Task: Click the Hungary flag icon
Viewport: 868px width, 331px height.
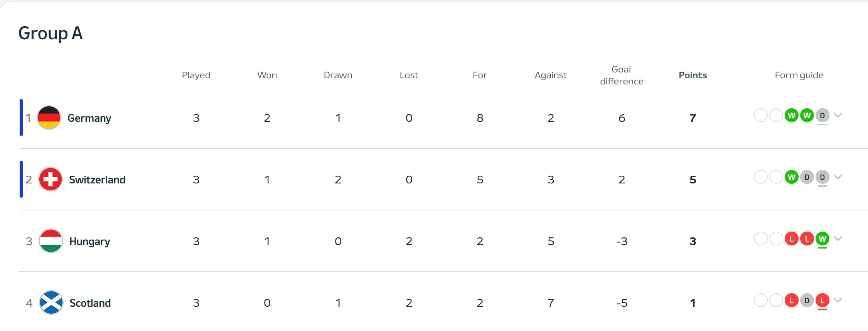Action: click(x=51, y=241)
